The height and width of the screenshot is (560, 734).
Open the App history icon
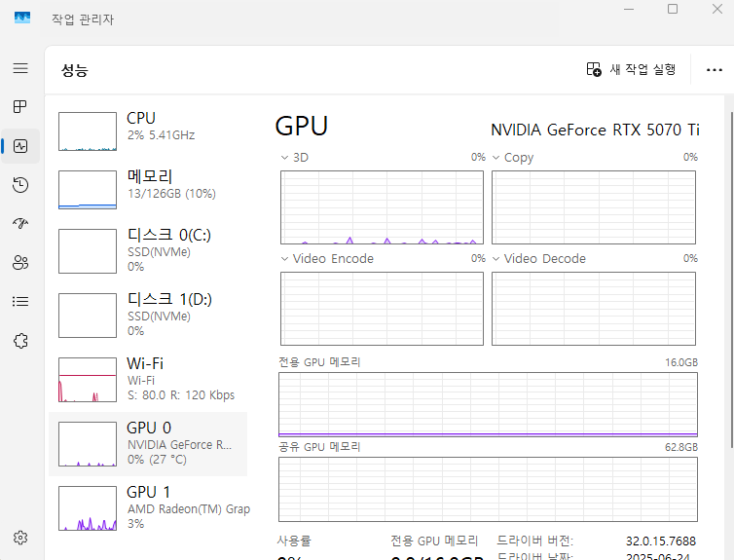point(20,185)
